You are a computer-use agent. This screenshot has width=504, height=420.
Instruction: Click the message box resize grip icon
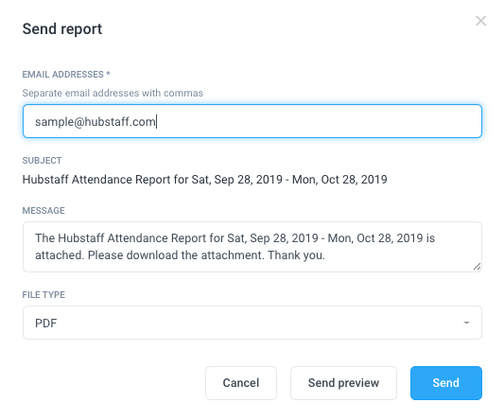pyautogui.click(x=477, y=266)
